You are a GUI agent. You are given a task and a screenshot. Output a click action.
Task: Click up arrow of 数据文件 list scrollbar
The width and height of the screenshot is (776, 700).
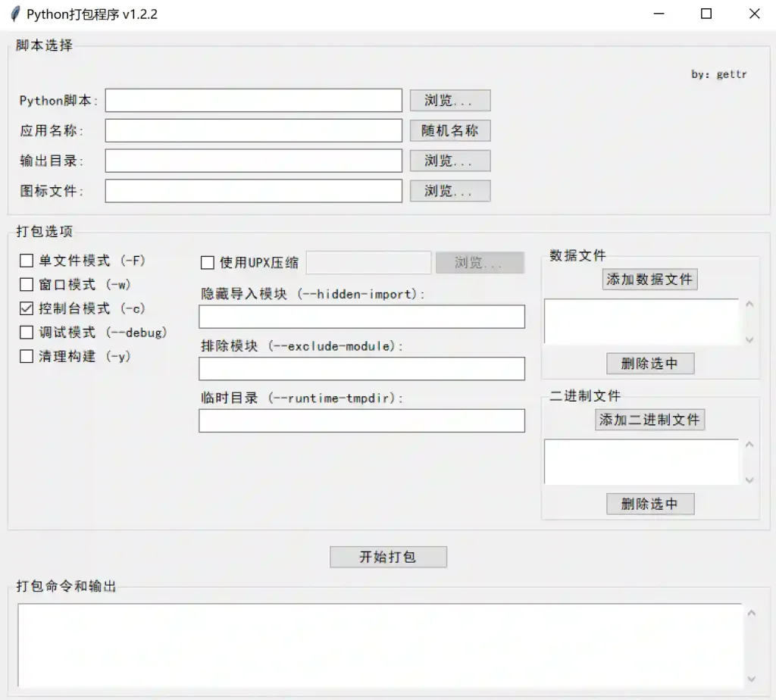click(749, 305)
